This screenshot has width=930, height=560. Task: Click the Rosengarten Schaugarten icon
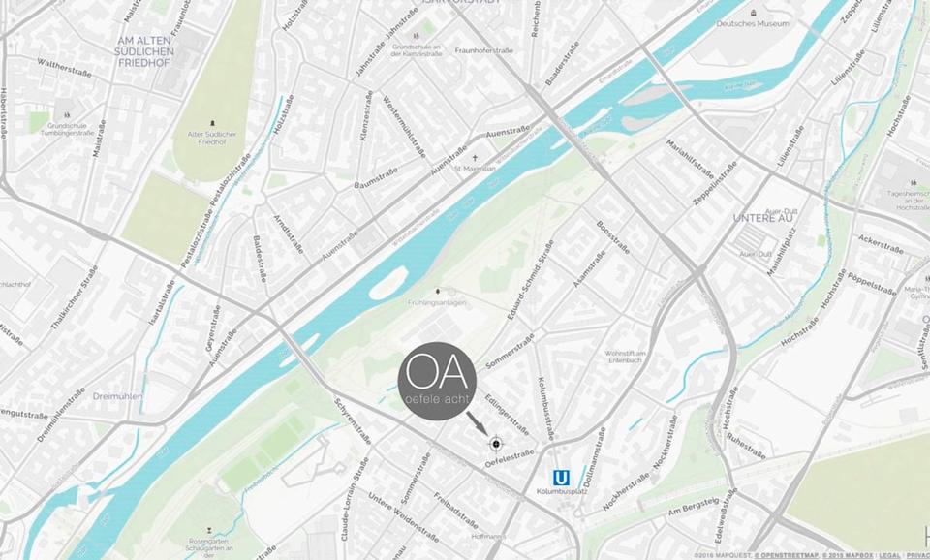tap(209, 530)
